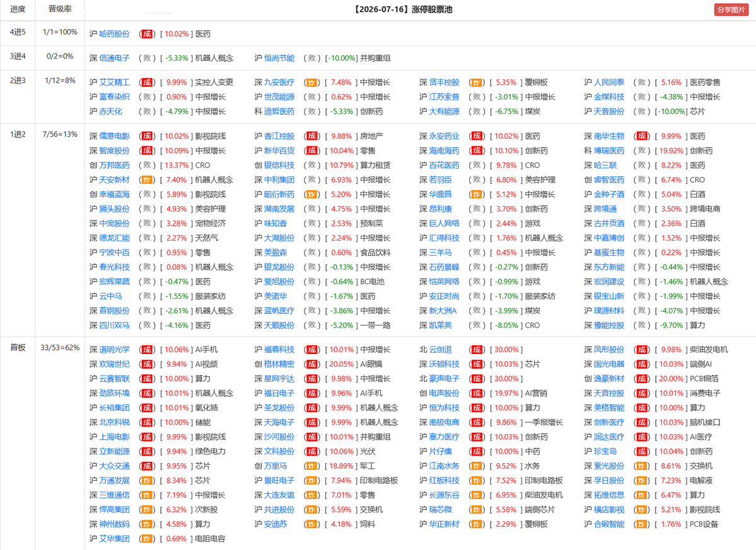Open the 古井贡酒 stock link
The image size is (756, 550).
[x=609, y=224]
